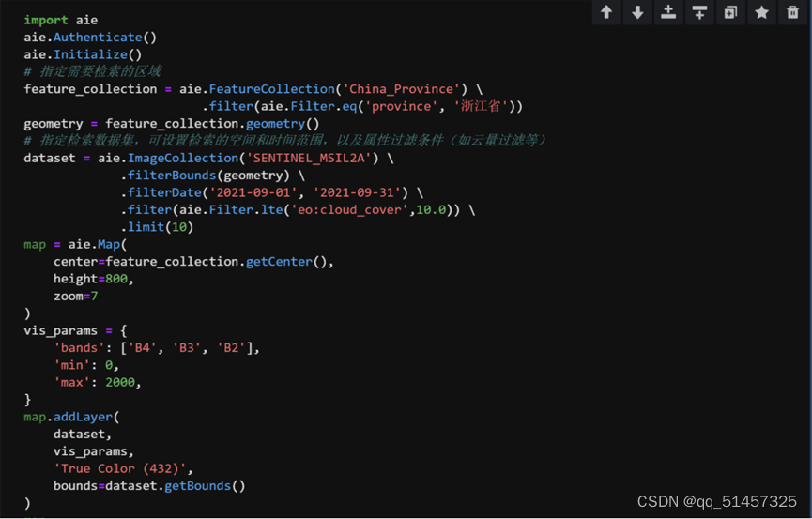Click the start date '2021-09-01'
Screen dimensions: 812x519
tap(253, 192)
